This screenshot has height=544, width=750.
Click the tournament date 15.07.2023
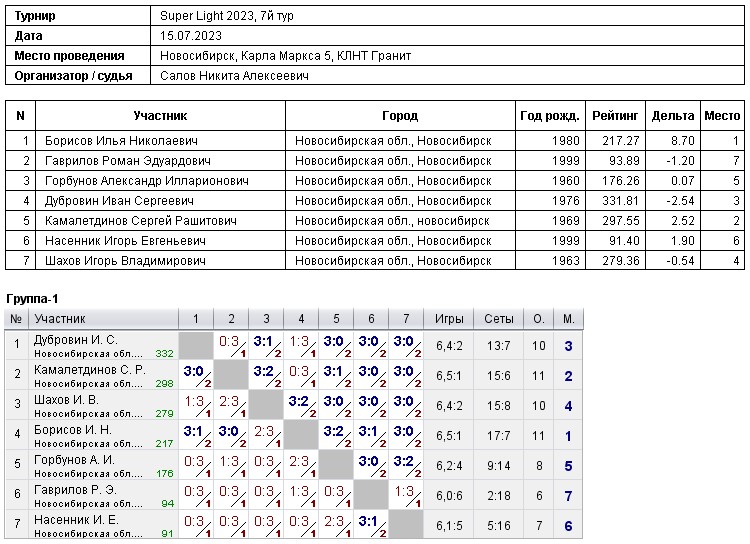[189, 36]
